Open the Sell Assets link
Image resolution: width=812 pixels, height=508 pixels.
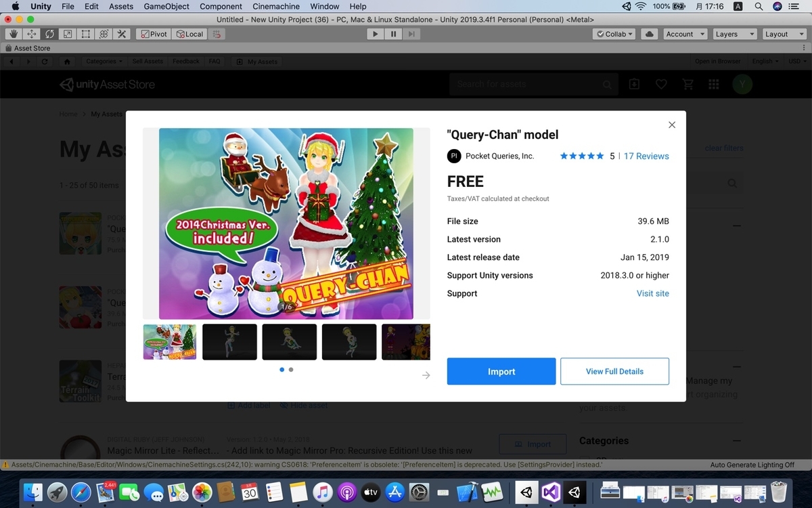pos(148,62)
